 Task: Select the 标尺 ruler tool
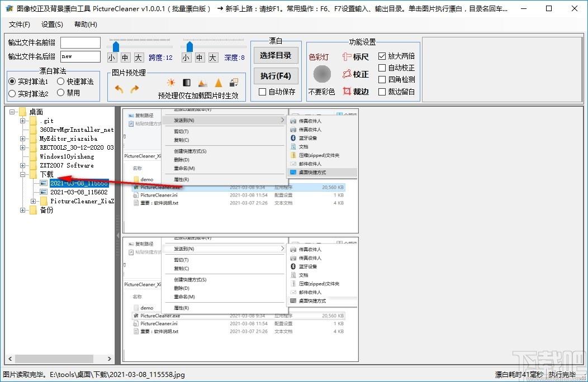[x=355, y=56]
